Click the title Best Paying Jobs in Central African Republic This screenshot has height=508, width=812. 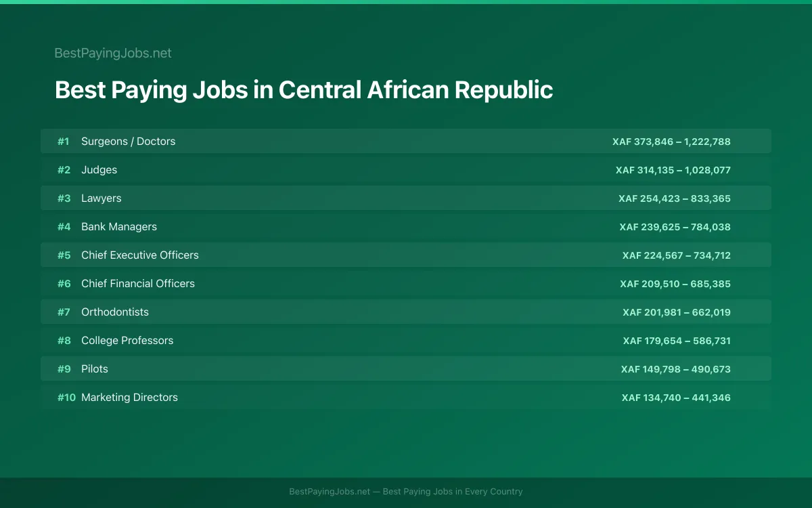(x=304, y=90)
